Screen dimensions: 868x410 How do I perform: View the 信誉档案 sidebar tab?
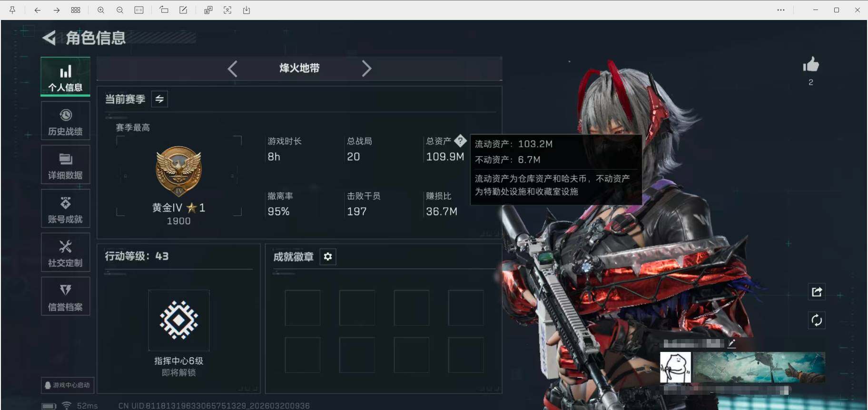pos(65,296)
